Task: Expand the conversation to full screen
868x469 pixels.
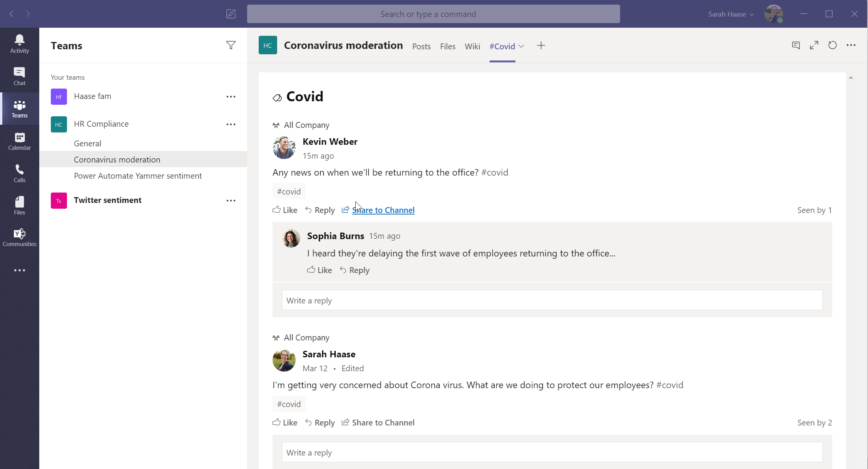Action: [814, 45]
